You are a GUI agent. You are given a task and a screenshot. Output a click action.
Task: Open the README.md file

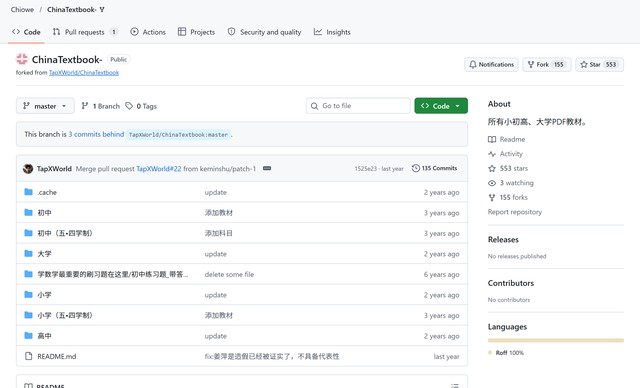(x=57, y=356)
